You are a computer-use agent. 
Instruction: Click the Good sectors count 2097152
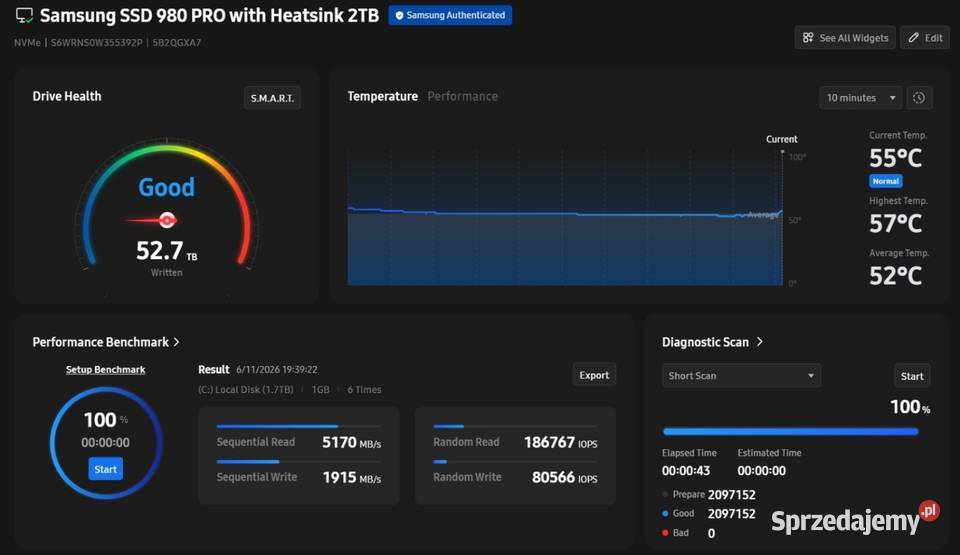(732, 514)
